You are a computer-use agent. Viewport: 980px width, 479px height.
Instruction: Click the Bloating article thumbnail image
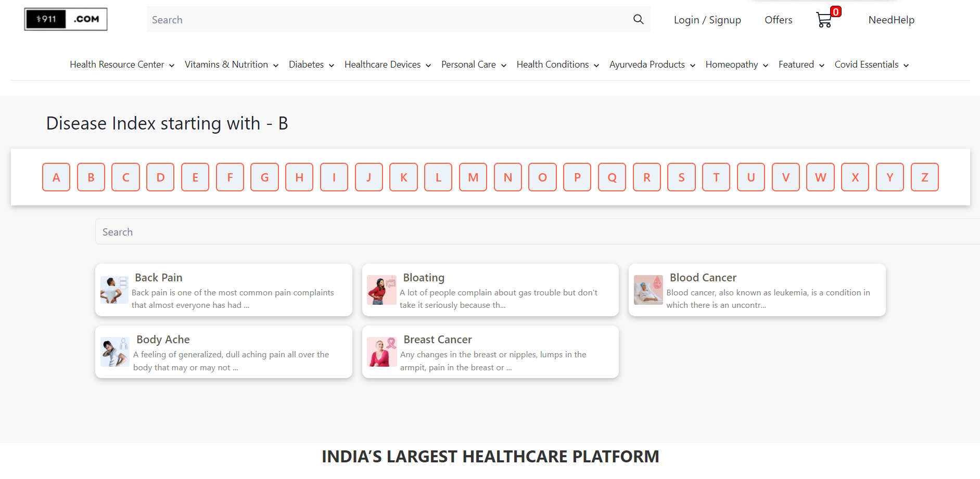pos(381,290)
